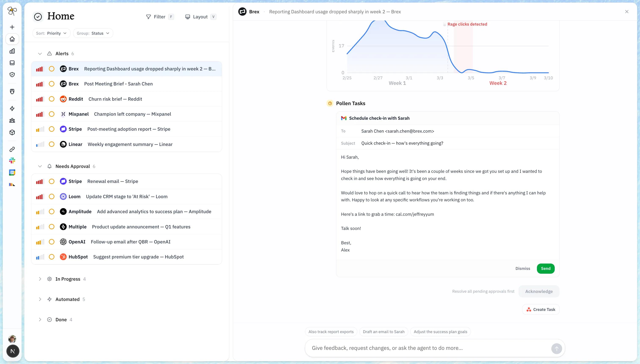
Task: Send the check-in email to Sarah
Action: click(545, 268)
